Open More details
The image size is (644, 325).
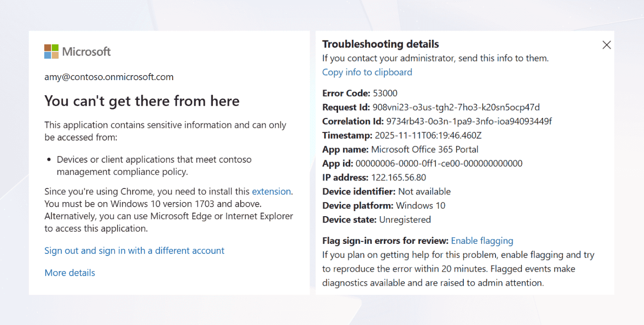69,273
